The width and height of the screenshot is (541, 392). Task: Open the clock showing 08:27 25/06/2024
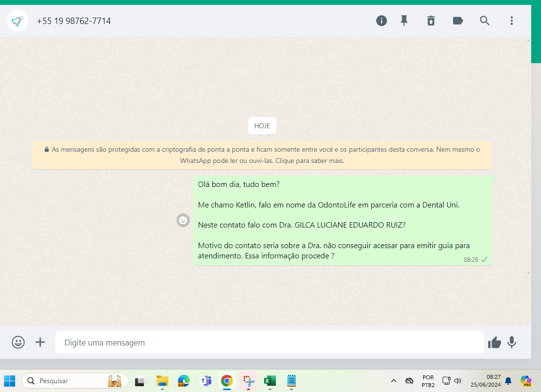(x=485, y=381)
